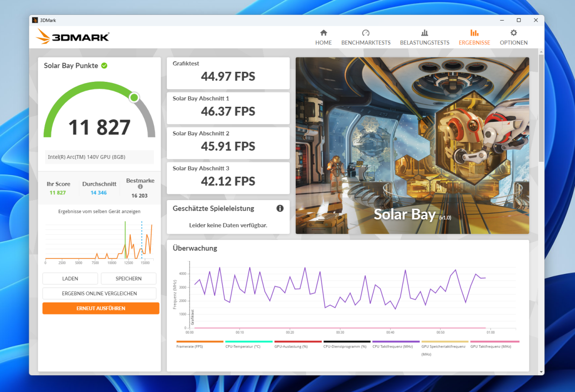The height and width of the screenshot is (392, 575).
Task: Toggle the GPU Speichertaktfrequenz legend entry
Action: click(445, 348)
